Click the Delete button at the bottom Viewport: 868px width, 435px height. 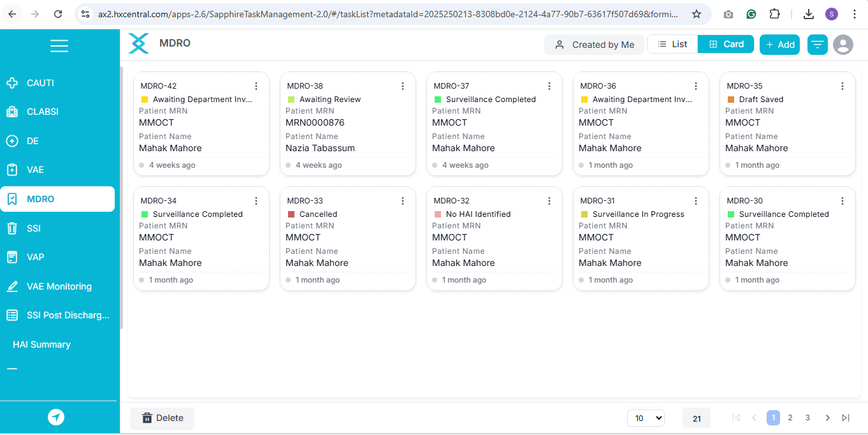(162, 418)
